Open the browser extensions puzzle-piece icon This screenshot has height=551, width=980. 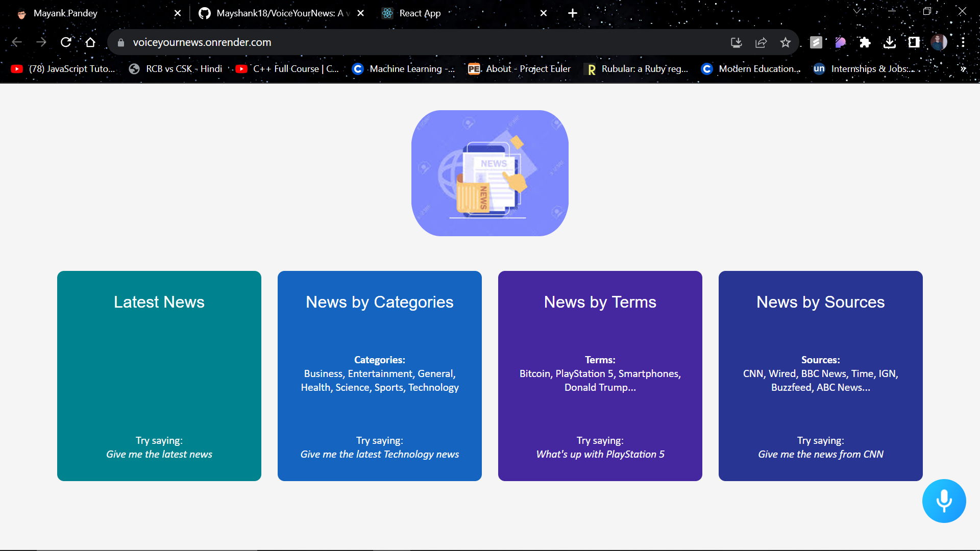tap(865, 42)
